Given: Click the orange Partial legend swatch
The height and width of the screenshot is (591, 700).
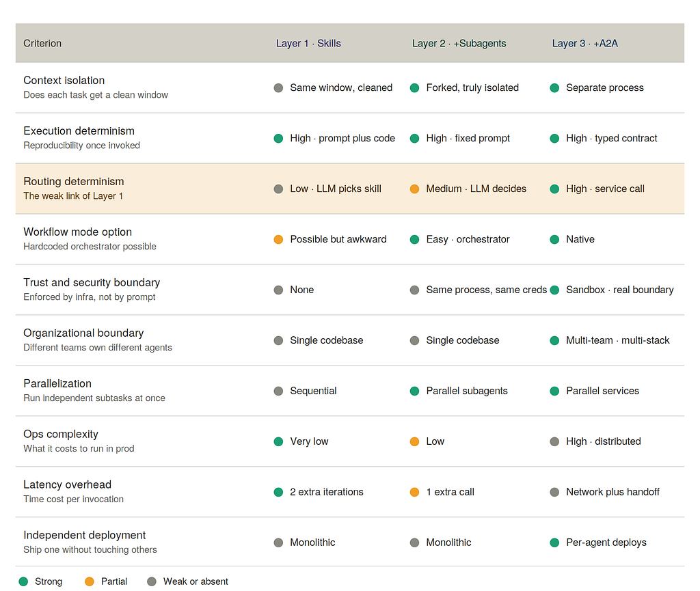Looking at the screenshot, I should click(90, 581).
